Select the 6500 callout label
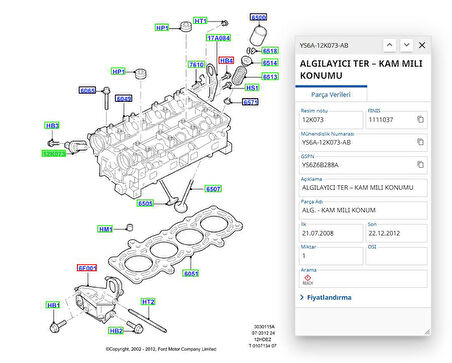Viewport: 452px width, 363px height. pos(259,17)
